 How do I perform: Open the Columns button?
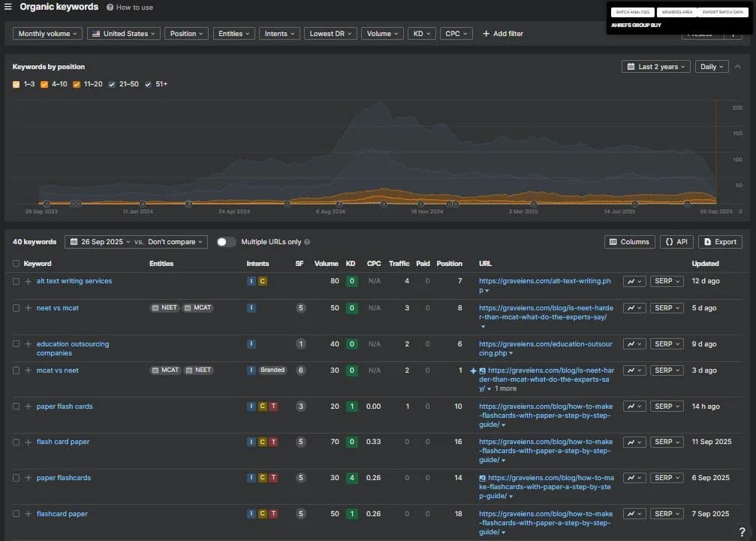629,242
